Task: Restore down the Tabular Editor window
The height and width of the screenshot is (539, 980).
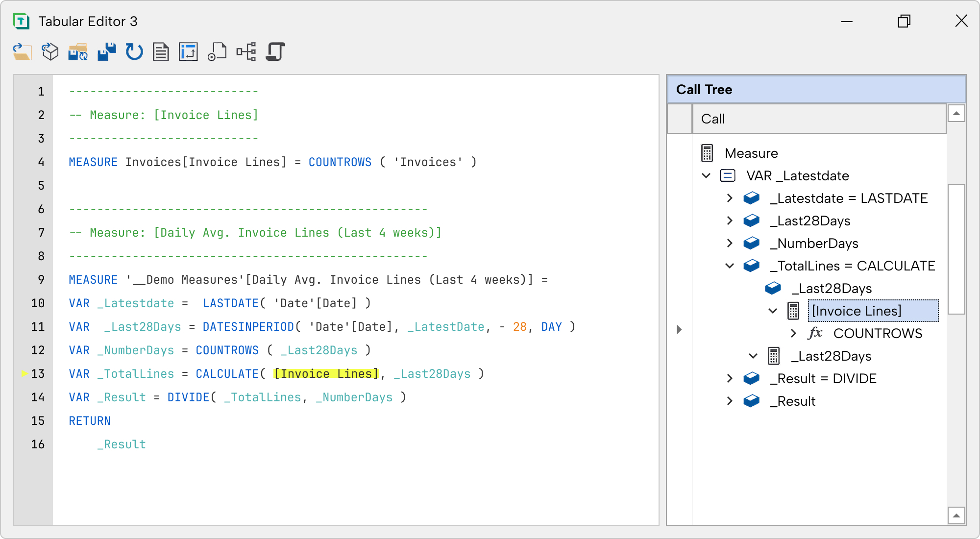Action: [904, 21]
